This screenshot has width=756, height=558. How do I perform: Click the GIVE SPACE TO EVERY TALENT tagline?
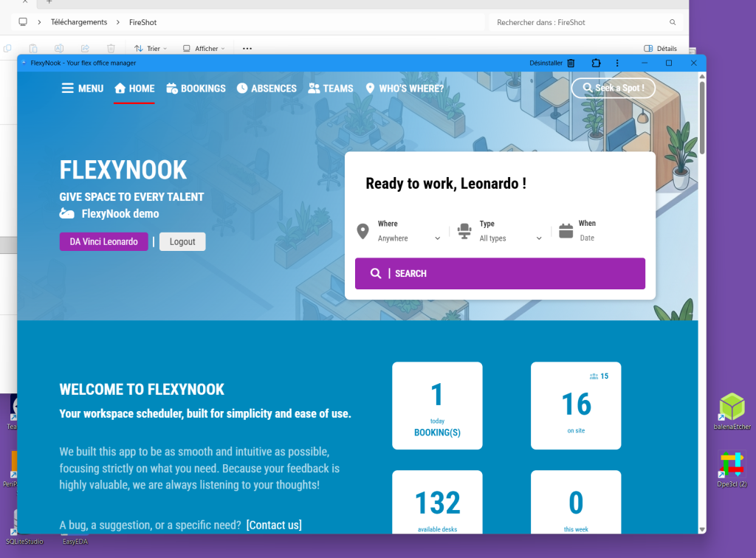point(131,196)
